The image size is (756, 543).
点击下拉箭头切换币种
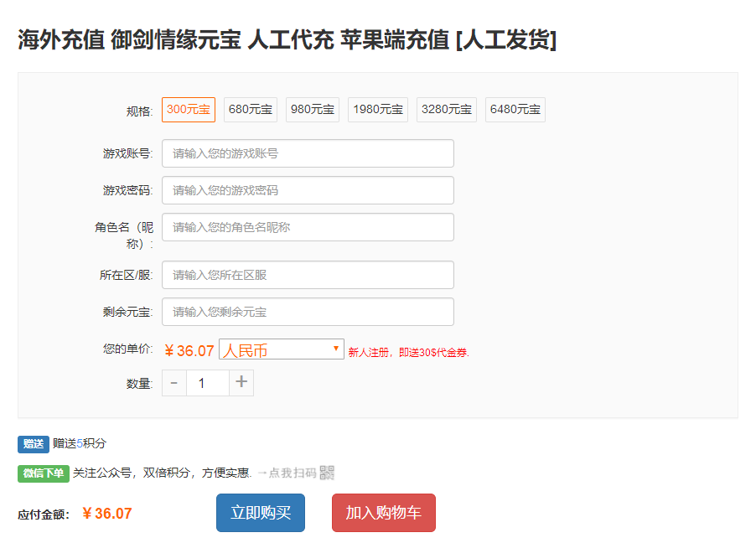(335, 349)
